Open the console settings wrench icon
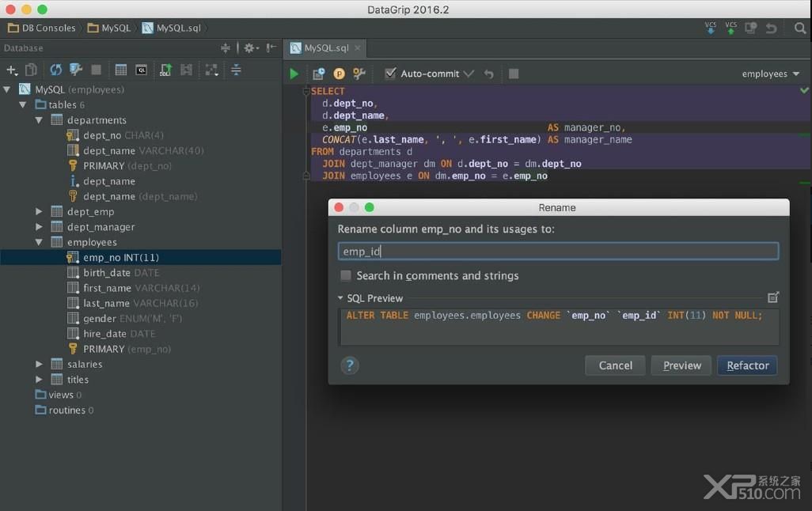 (x=359, y=74)
